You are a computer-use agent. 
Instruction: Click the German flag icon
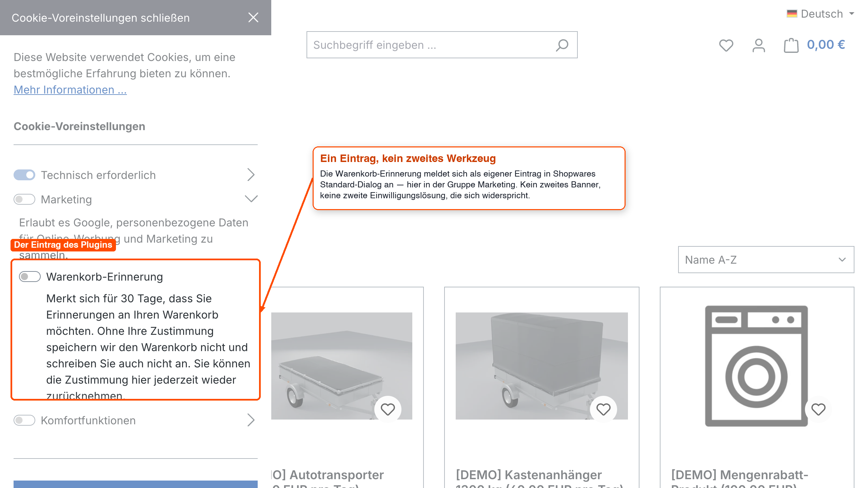(792, 14)
